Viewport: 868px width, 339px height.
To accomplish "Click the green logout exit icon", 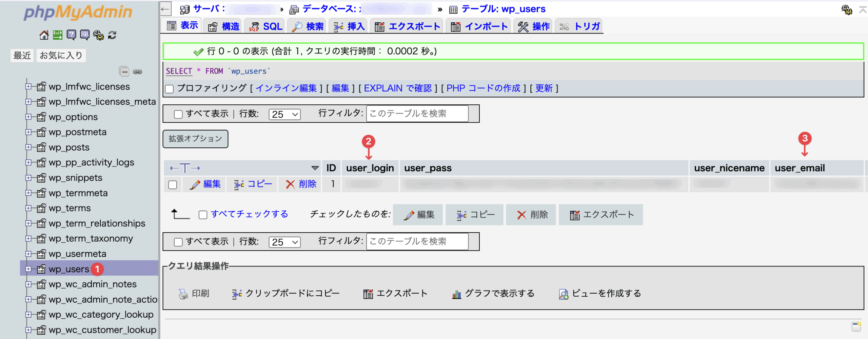I will pos(58,35).
